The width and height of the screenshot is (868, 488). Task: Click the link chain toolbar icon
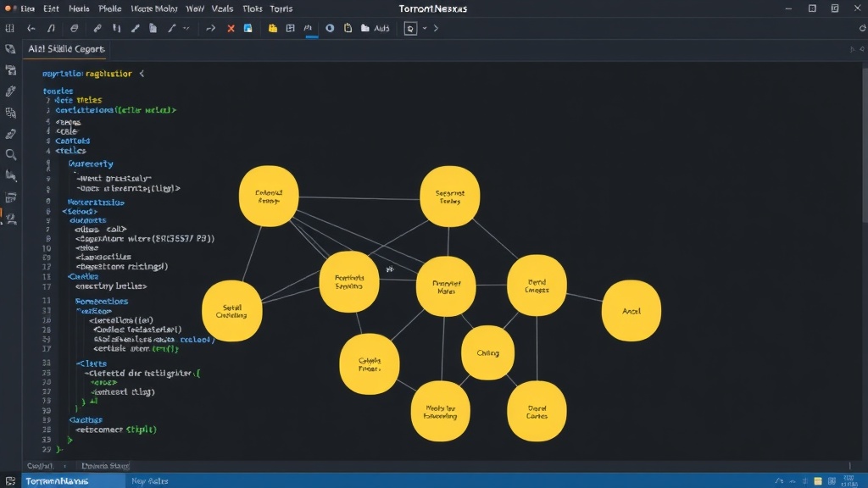coord(97,28)
